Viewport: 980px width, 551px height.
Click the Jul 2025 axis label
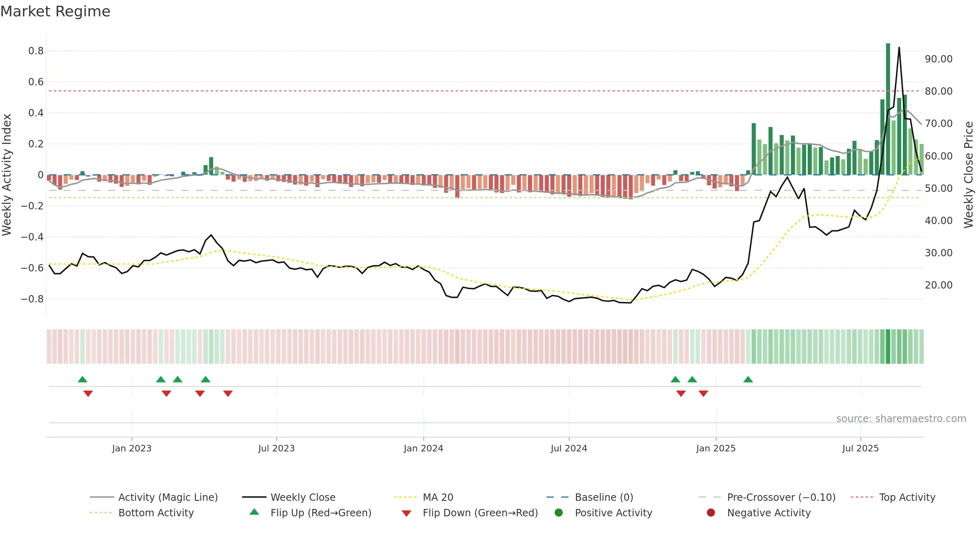[860, 448]
